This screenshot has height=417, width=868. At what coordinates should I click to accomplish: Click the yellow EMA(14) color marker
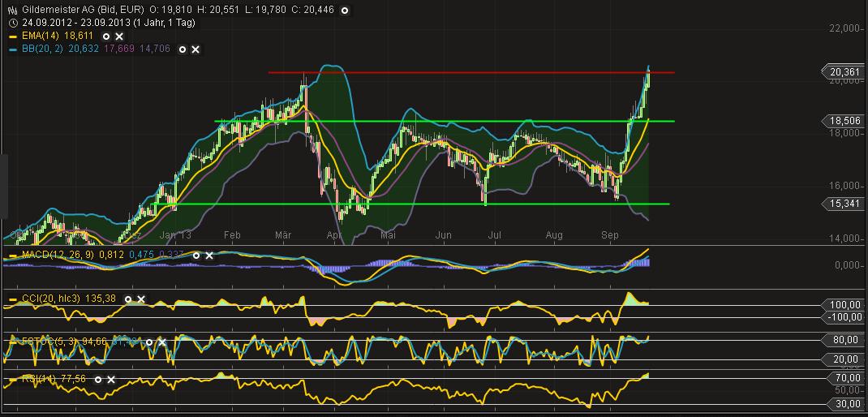(12, 37)
